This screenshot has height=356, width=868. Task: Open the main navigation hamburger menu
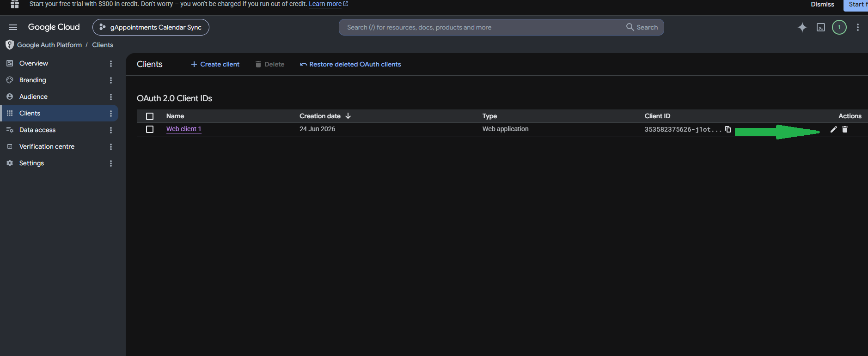[x=13, y=27]
